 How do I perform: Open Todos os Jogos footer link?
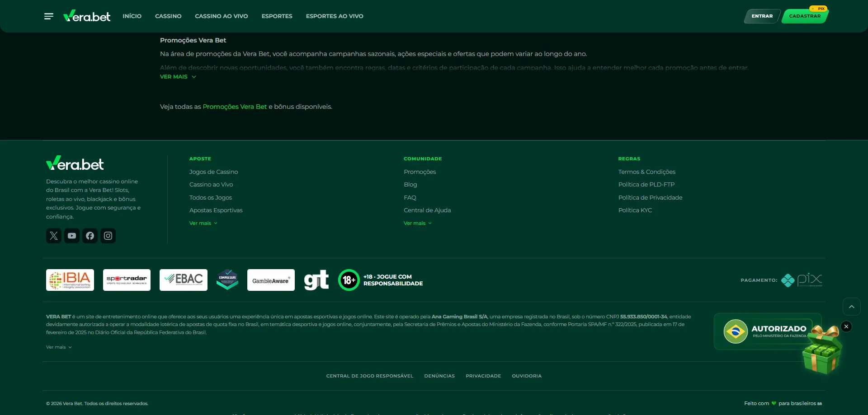[211, 198]
